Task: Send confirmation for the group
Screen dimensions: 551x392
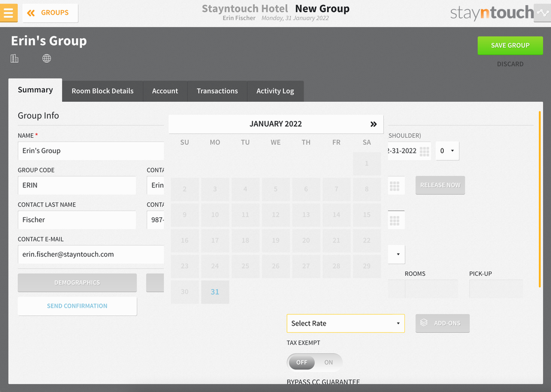Action: (x=77, y=306)
